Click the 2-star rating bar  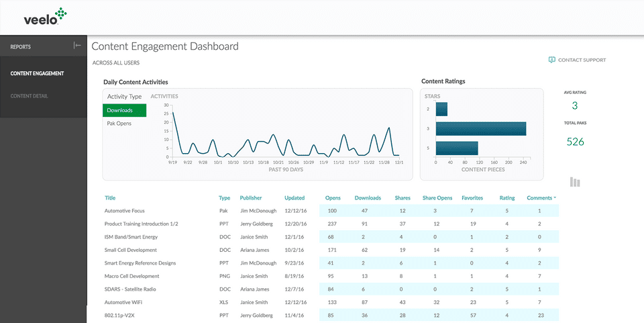point(441,109)
